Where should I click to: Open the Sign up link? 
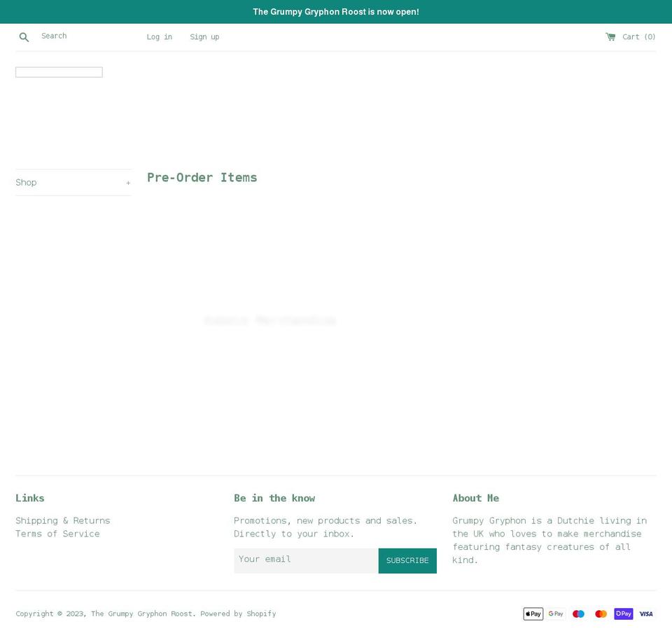click(204, 37)
